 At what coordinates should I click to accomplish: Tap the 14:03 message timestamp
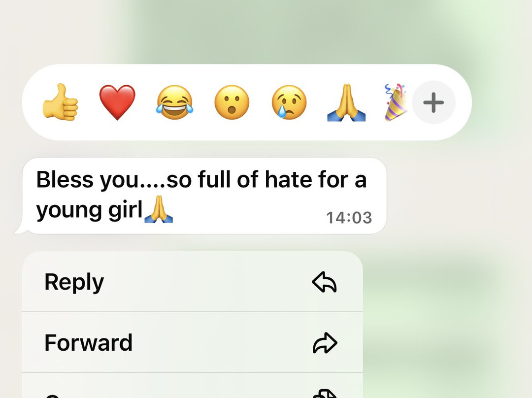pyautogui.click(x=349, y=218)
